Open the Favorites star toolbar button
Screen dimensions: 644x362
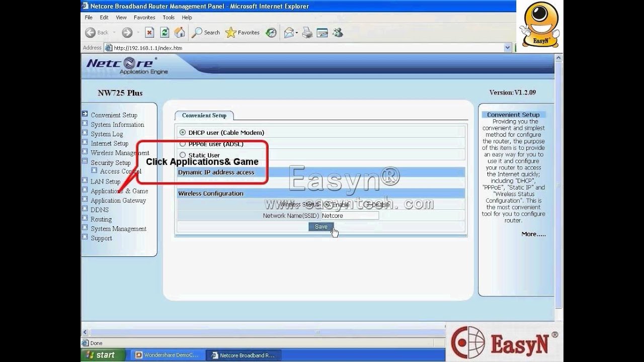(x=243, y=33)
